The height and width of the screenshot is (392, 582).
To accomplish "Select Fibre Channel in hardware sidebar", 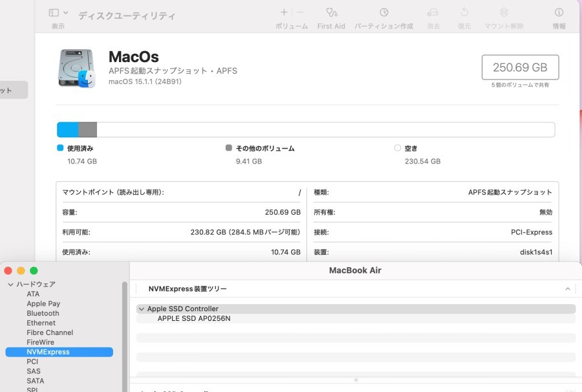I will [x=50, y=332].
